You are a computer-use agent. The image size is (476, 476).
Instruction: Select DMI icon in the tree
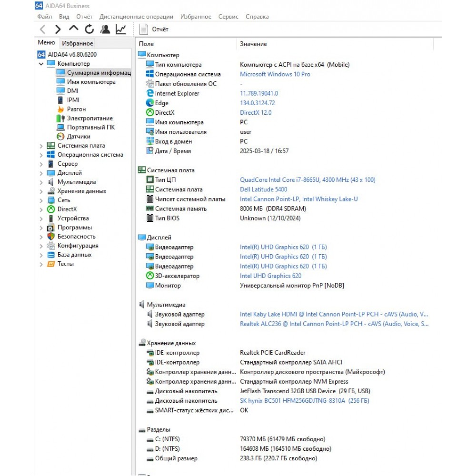(61, 91)
